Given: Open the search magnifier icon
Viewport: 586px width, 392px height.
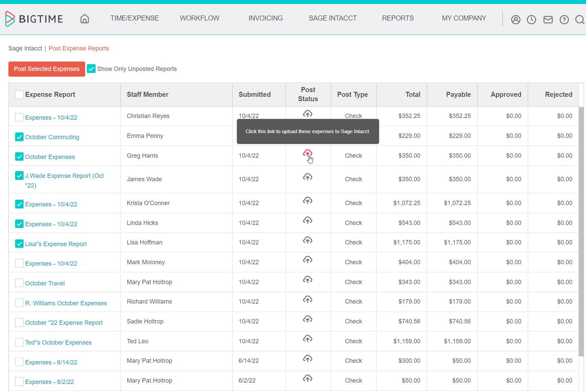Looking at the screenshot, I should click(x=580, y=20).
